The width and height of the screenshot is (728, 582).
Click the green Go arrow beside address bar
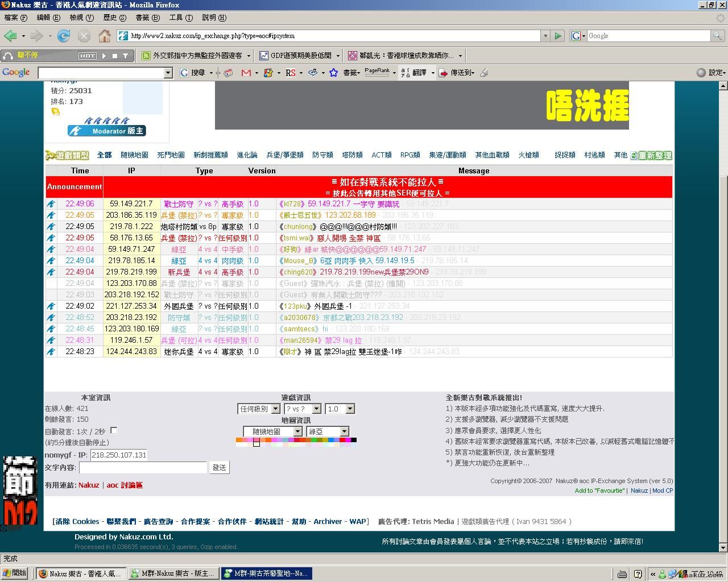(558, 36)
